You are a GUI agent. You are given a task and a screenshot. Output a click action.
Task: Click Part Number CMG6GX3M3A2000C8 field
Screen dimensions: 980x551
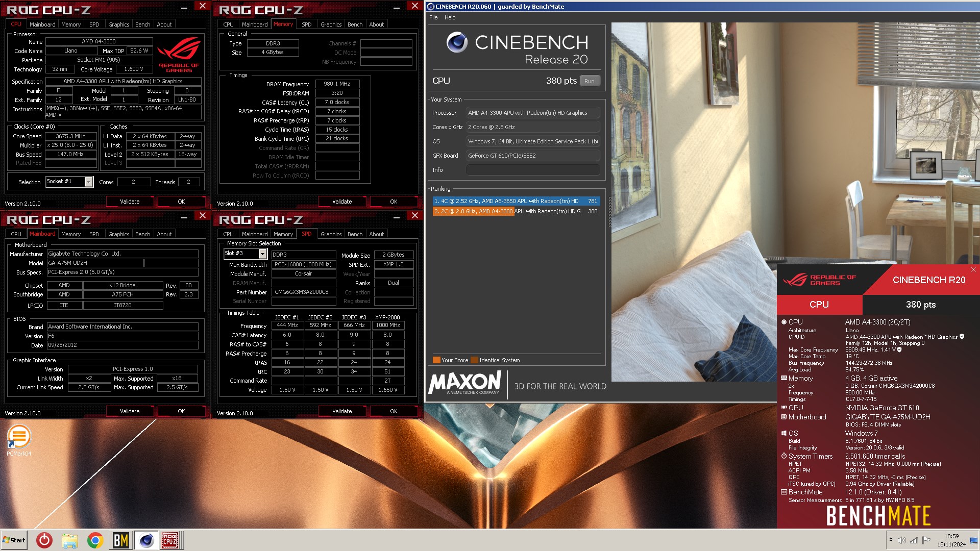pyautogui.click(x=304, y=292)
